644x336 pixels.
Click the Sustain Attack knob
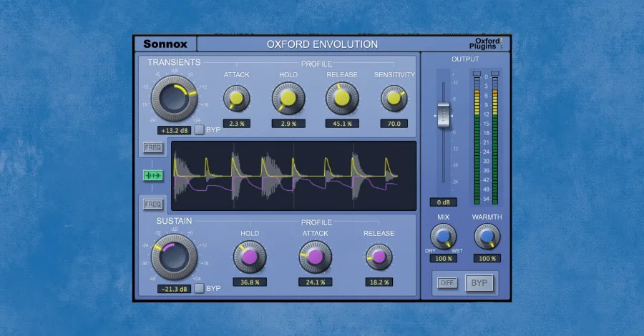pyautogui.click(x=315, y=257)
